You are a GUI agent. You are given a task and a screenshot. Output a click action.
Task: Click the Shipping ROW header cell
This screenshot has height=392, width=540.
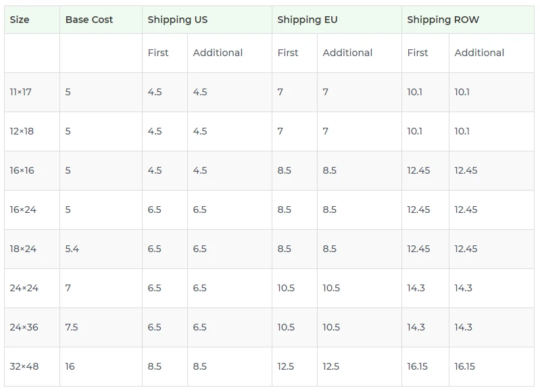click(x=443, y=20)
